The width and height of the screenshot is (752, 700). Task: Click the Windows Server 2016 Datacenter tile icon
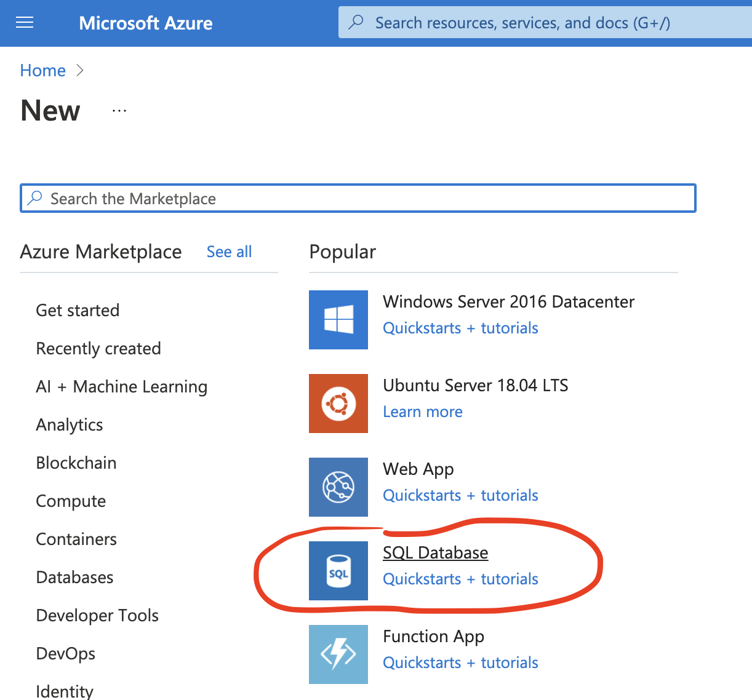338,320
